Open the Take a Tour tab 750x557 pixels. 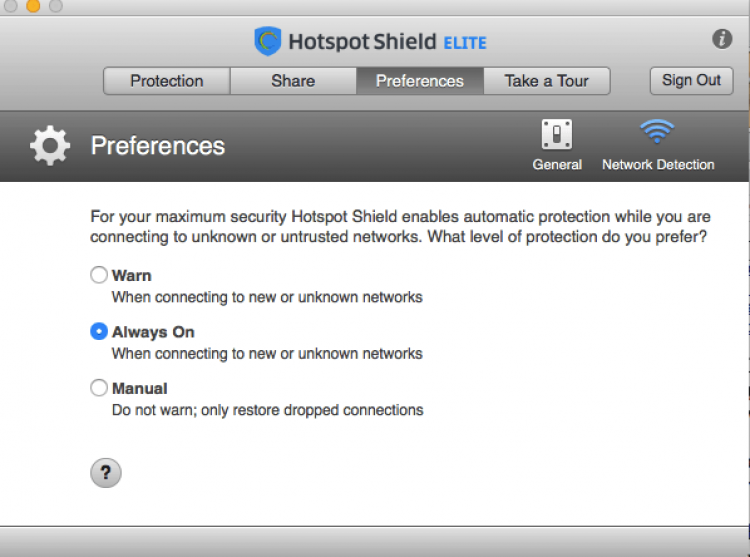pos(547,81)
